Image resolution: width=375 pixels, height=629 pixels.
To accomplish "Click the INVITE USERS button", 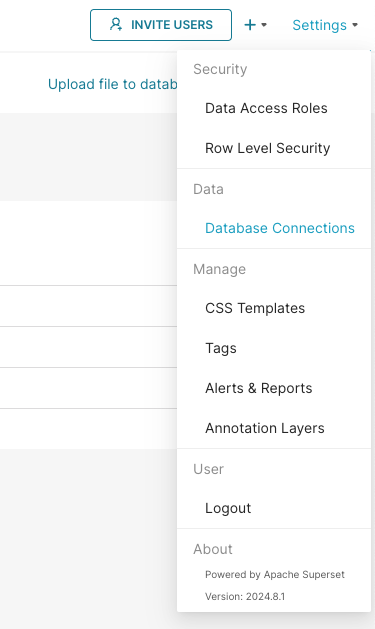I will point(161,25).
